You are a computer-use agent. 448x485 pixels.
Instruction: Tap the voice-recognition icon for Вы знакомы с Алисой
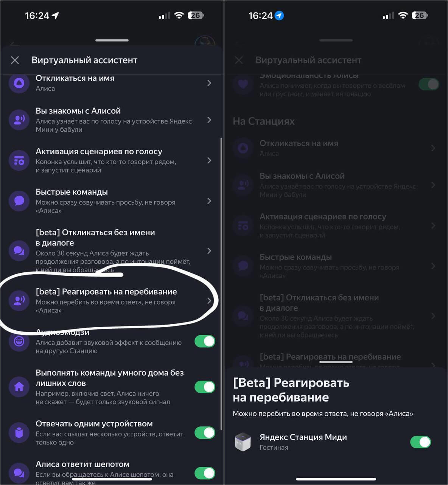coord(19,120)
